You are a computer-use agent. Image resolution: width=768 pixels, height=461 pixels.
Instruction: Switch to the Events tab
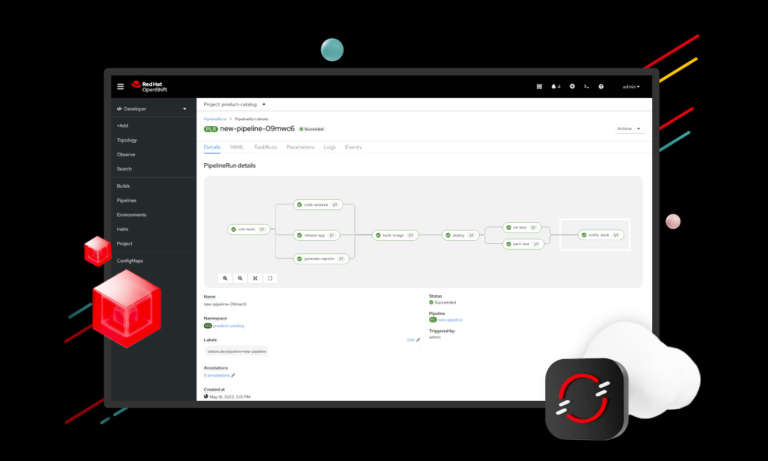tap(353, 147)
